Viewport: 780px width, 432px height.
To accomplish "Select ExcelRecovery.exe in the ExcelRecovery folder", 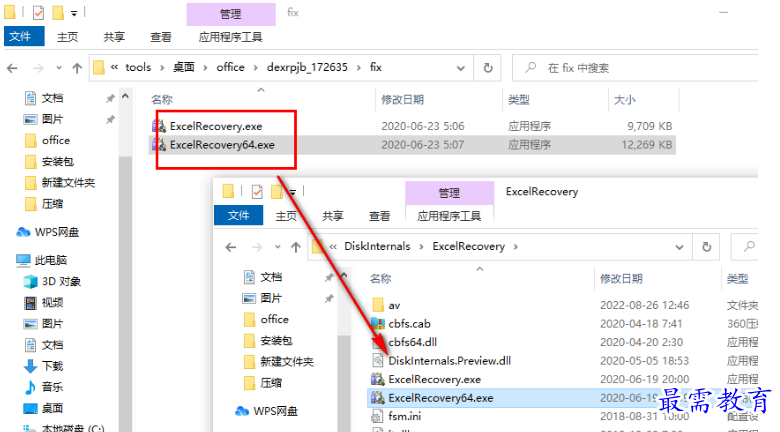I will (434, 379).
